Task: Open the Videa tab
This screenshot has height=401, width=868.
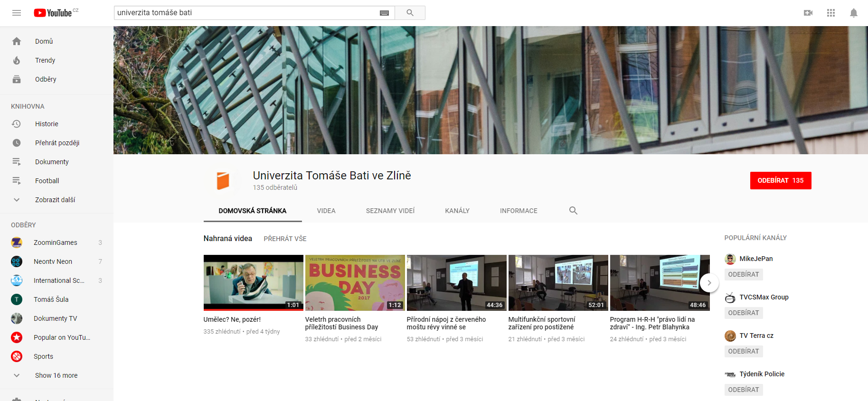Action: (326, 211)
